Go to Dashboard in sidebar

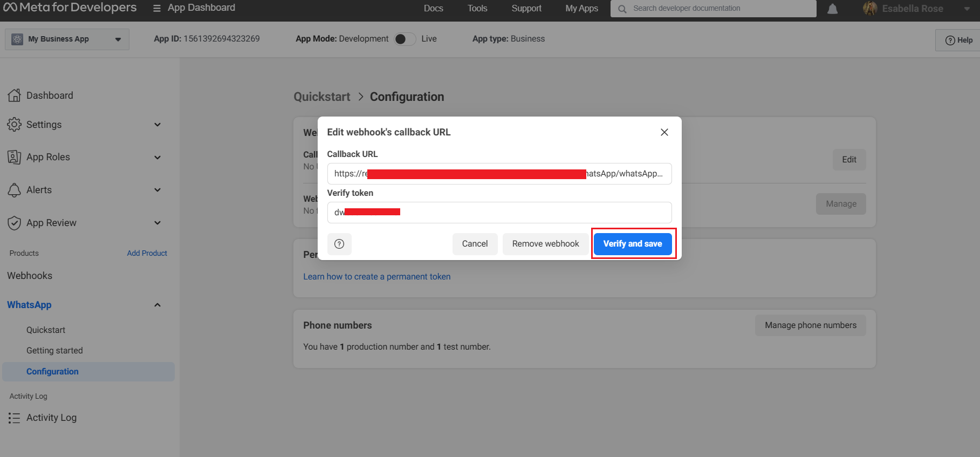pos(50,96)
